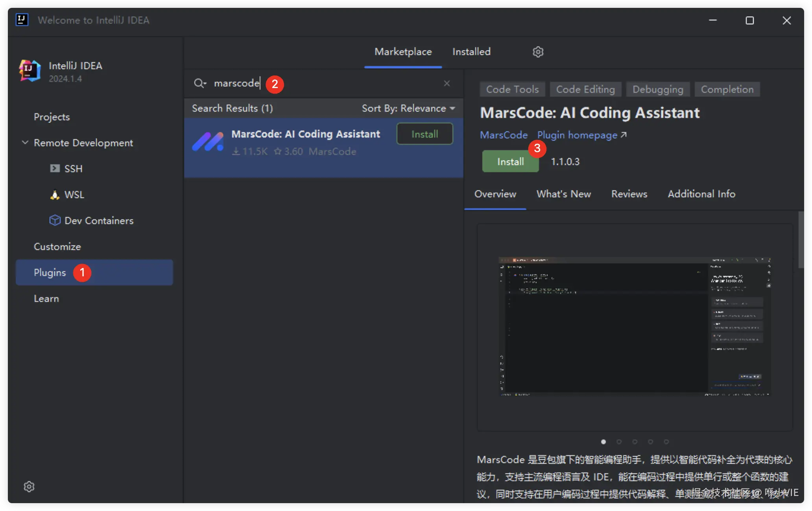Click the plugin screenshot preview thumbnail
The height and width of the screenshot is (511, 812).
pos(634,326)
